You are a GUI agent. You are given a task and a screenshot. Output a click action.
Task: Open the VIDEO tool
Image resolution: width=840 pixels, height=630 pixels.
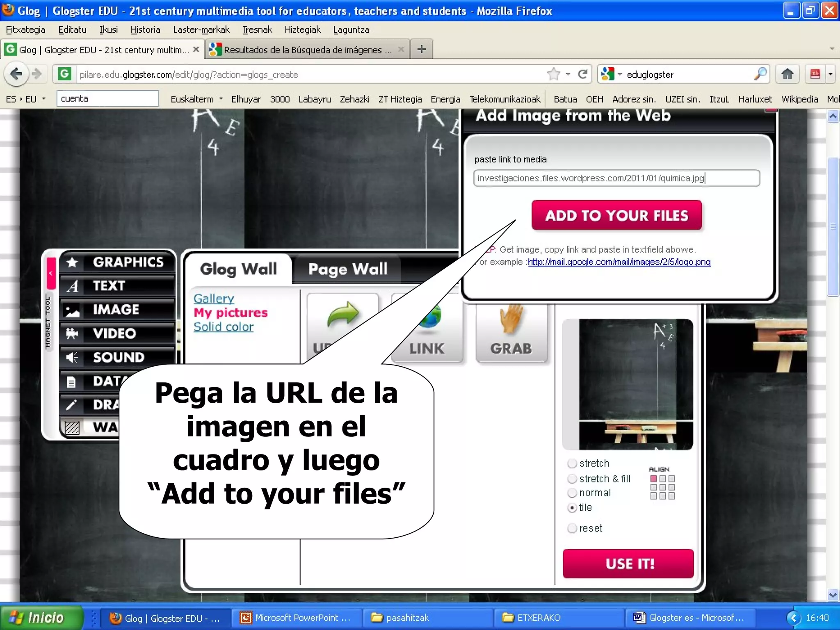(117, 333)
